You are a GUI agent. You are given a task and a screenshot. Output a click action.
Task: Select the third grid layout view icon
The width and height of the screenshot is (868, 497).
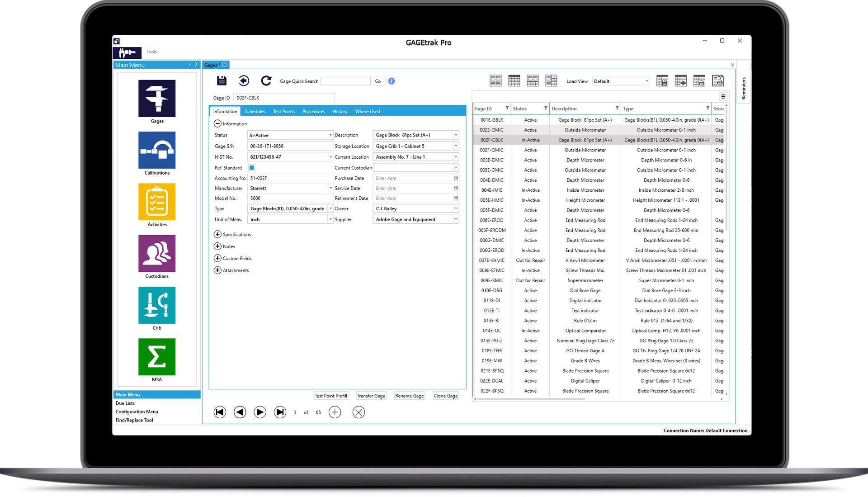click(x=533, y=81)
